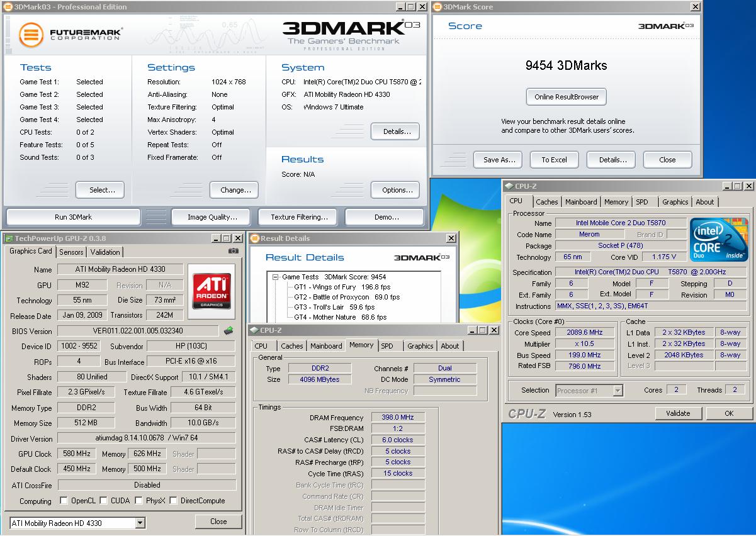Image resolution: width=756 pixels, height=536 pixels.
Task: Click the Validate button in CPU-Z
Action: [677, 413]
